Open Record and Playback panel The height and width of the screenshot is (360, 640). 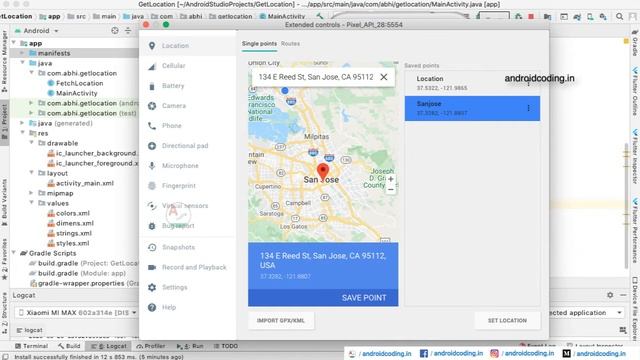187,267
